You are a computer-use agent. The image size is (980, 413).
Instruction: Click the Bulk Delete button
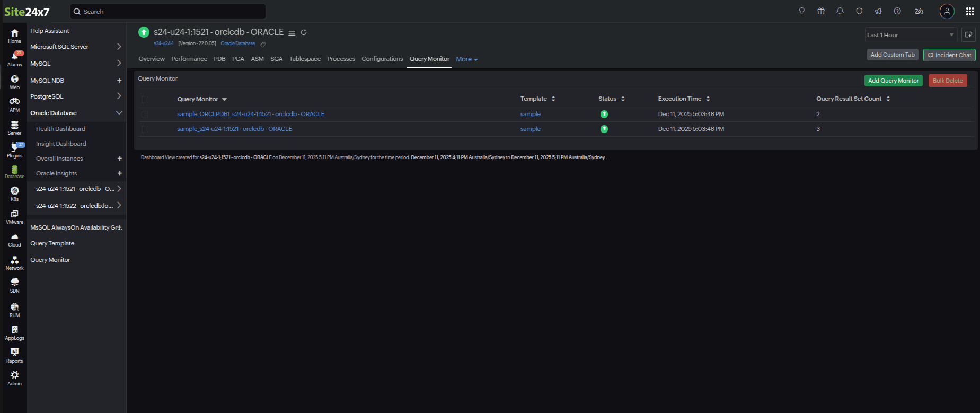tap(948, 81)
